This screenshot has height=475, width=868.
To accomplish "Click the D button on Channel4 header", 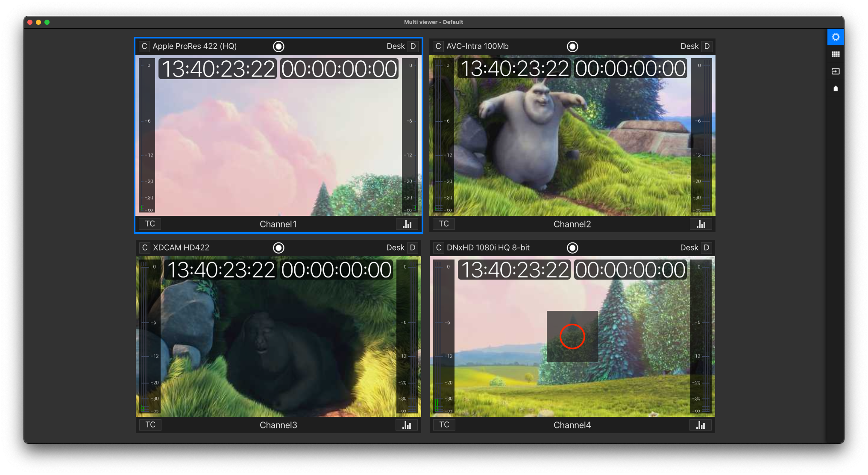I will coord(707,248).
